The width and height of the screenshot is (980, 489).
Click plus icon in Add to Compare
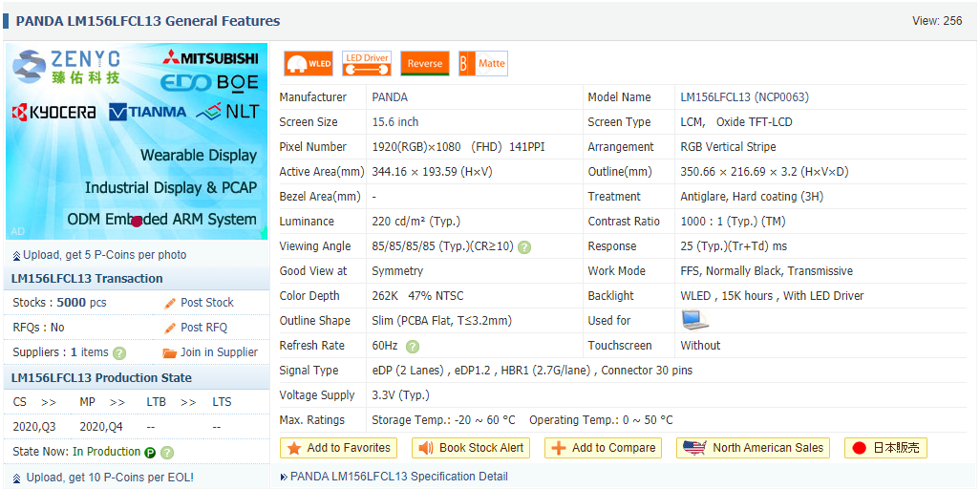[x=560, y=448]
